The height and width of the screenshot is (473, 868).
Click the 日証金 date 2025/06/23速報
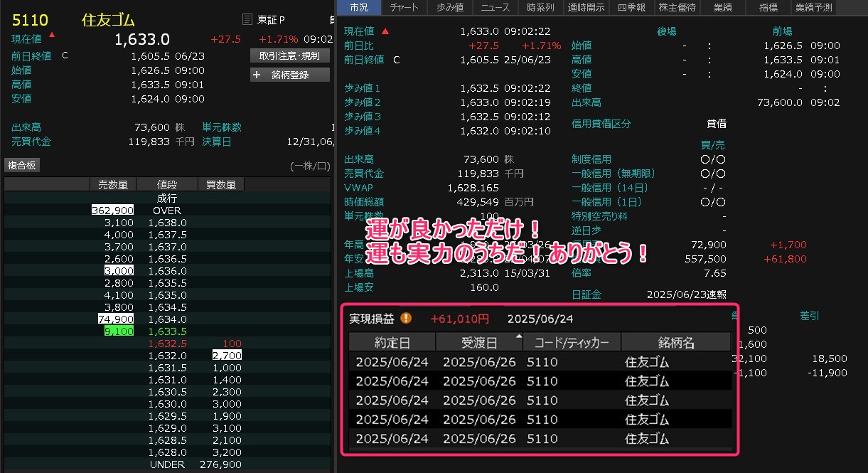coord(688,294)
